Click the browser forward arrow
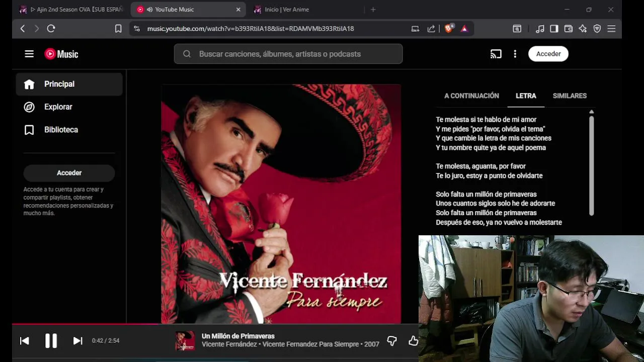This screenshot has height=362, width=644. pyautogui.click(x=36, y=29)
